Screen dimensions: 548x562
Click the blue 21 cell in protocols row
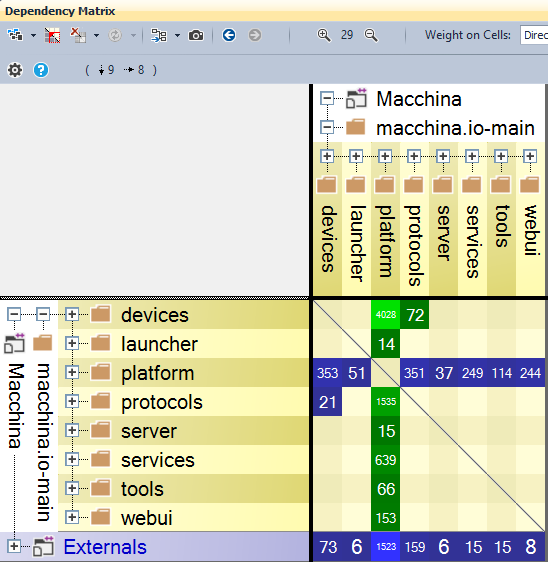(327, 402)
